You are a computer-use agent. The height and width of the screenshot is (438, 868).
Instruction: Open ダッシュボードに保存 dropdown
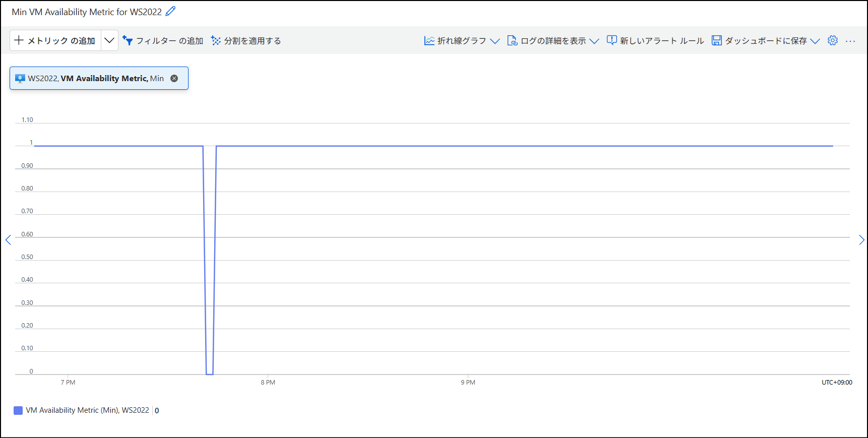(766, 41)
